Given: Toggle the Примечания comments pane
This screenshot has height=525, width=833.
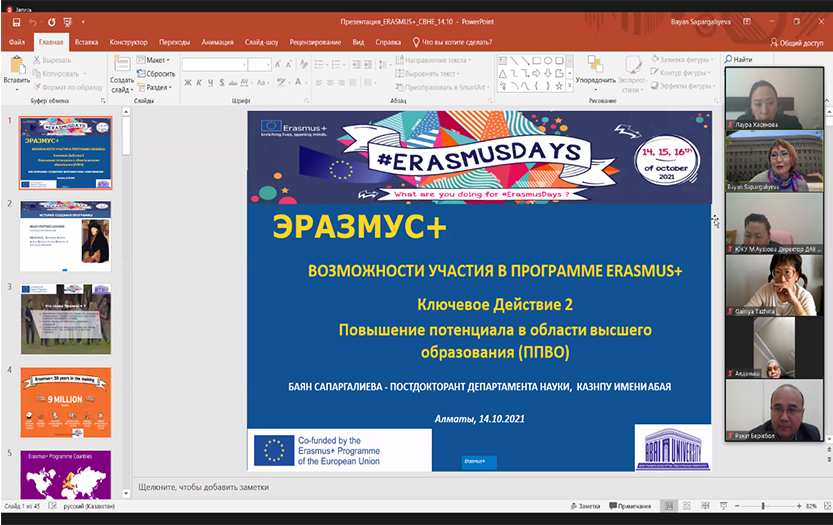Looking at the screenshot, I should (628, 507).
